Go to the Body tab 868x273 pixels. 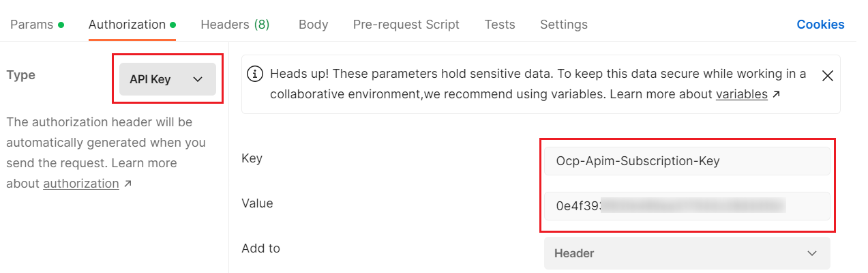pyautogui.click(x=313, y=25)
